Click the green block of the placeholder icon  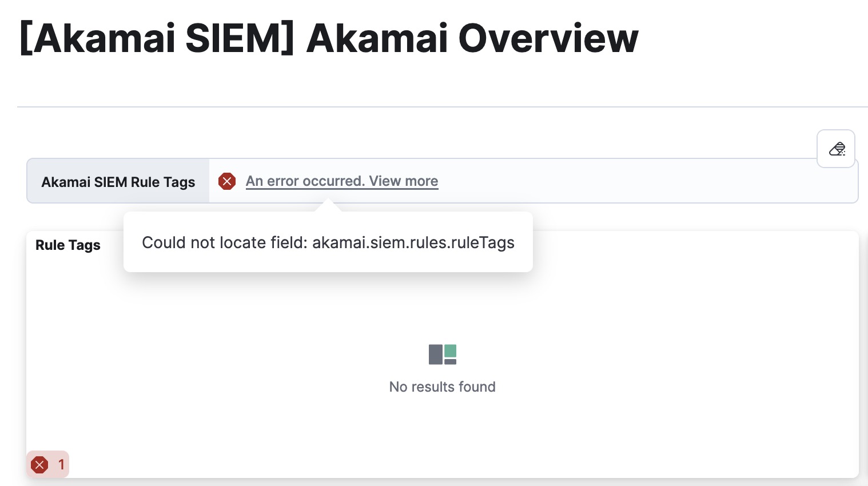click(451, 350)
